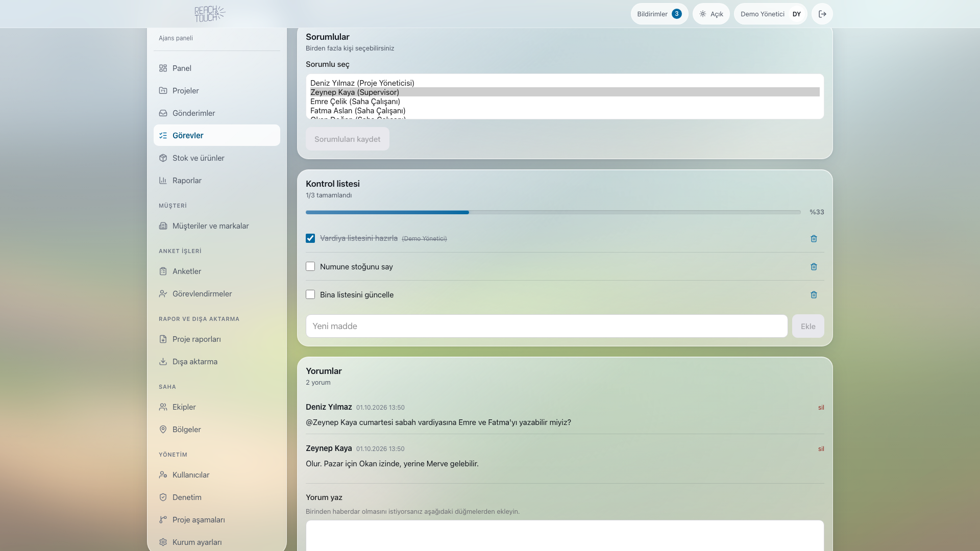Click the Panel dashboard icon in sidebar
The width and height of the screenshot is (980, 551).
point(163,68)
